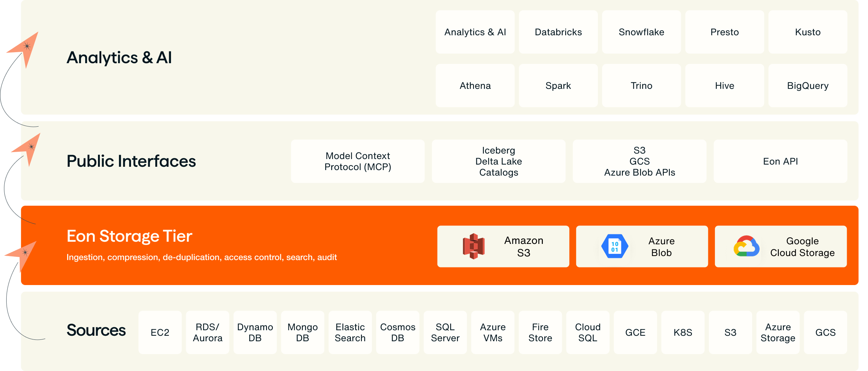The image size is (868, 371).
Task: Click the Eon API interface box
Action: 780,161
